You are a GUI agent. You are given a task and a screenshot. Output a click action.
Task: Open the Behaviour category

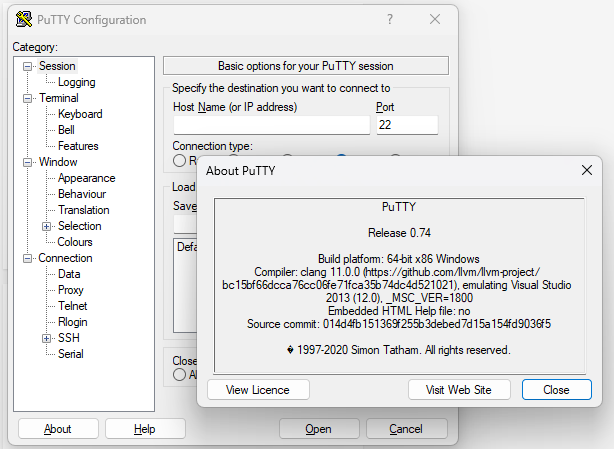point(82,194)
